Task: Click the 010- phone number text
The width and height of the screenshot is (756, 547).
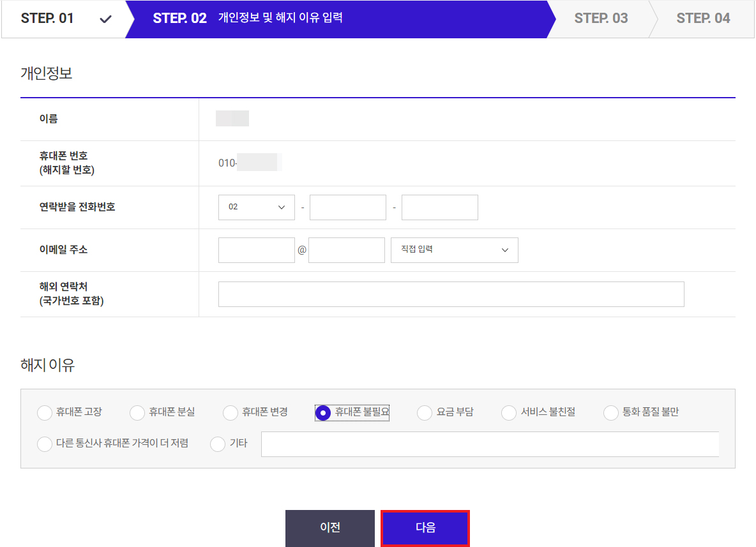Action: coord(227,163)
